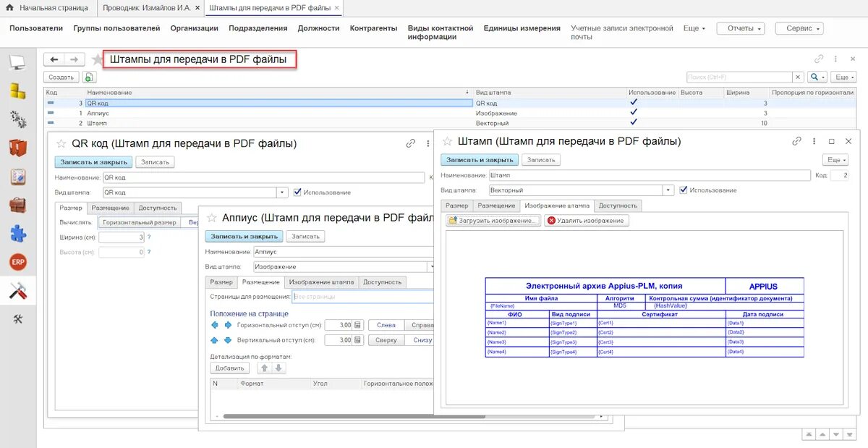Toggle Использование checkbox in Штамп window

[683, 190]
